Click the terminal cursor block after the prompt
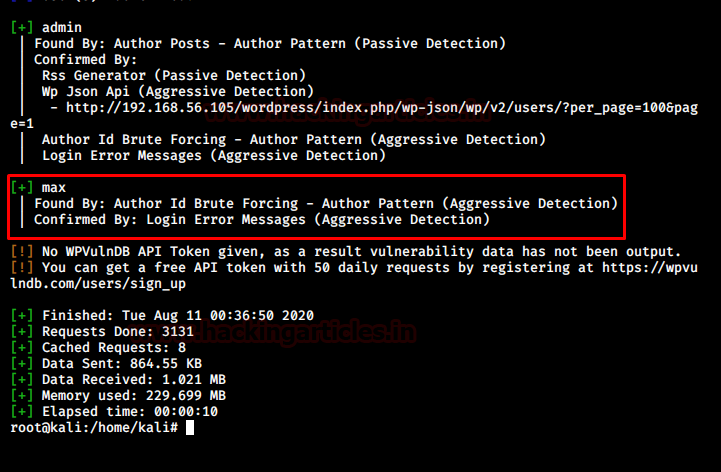 (190, 428)
